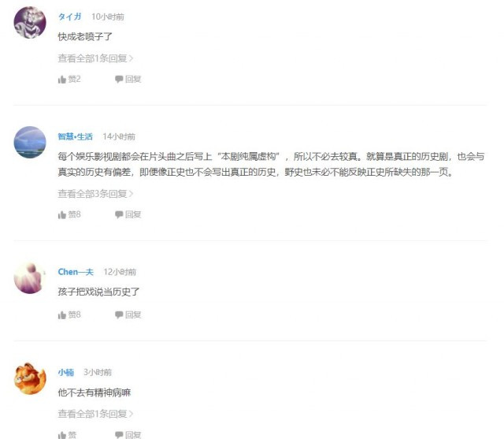Click reply bubble under 智慧•生活's comment

coord(119,214)
